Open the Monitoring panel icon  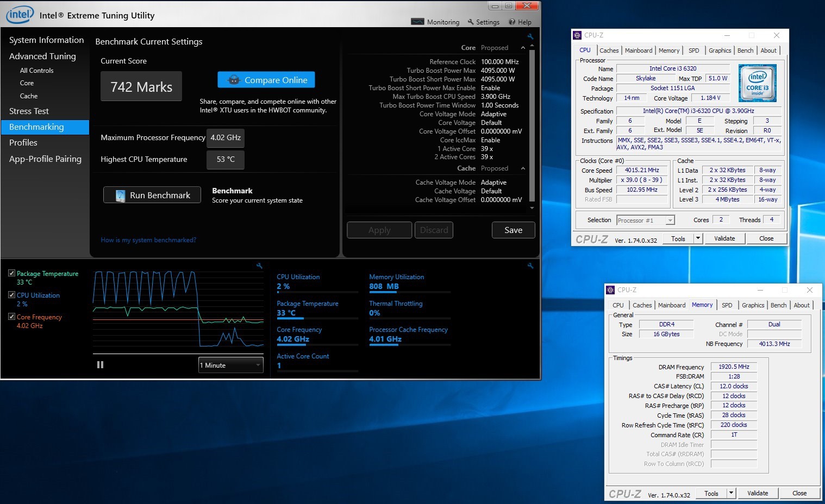click(417, 22)
